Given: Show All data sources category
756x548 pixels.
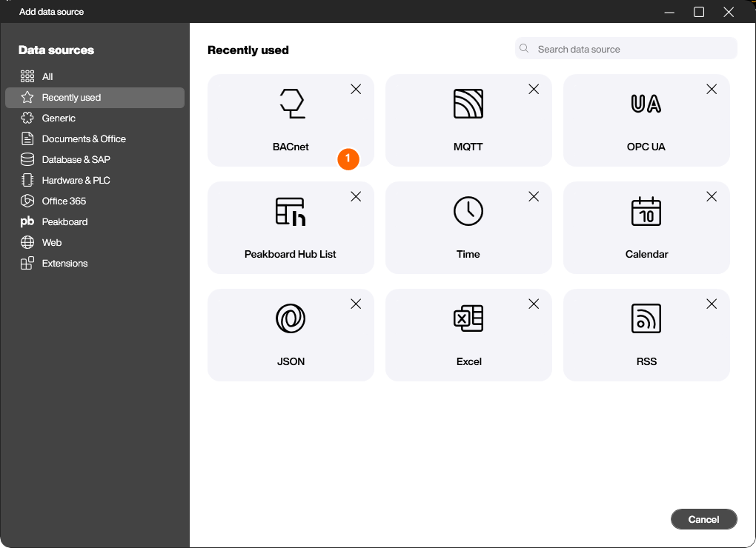Looking at the screenshot, I should (95, 76).
